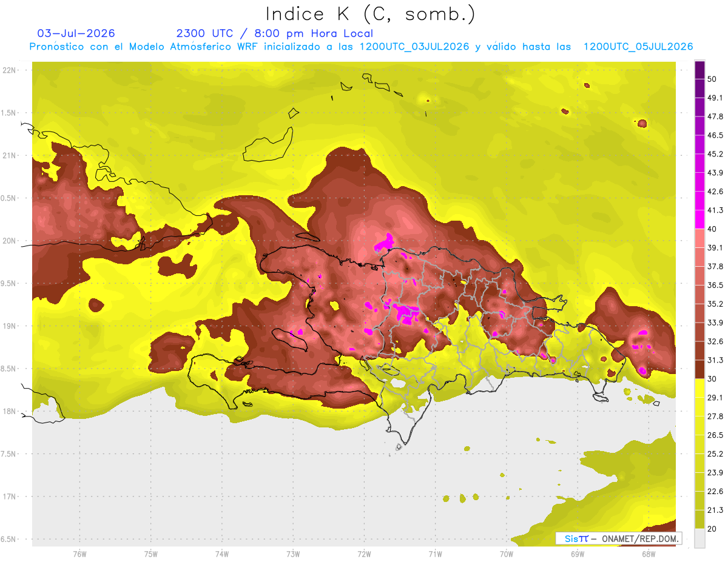Image resolution: width=728 pixels, height=562 pixels.
Task: Click the "21N" latitude label
Action: [x=10, y=156]
